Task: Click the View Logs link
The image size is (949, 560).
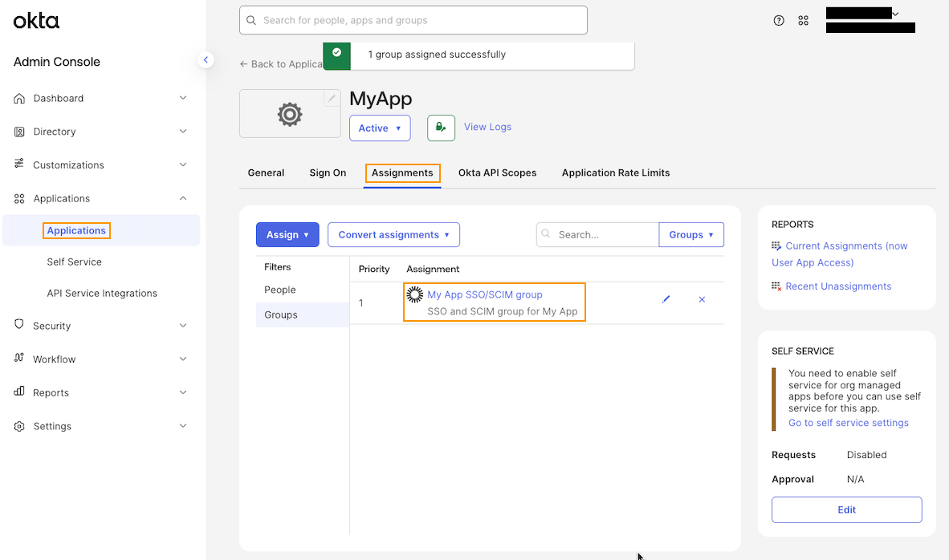Action: [487, 127]
